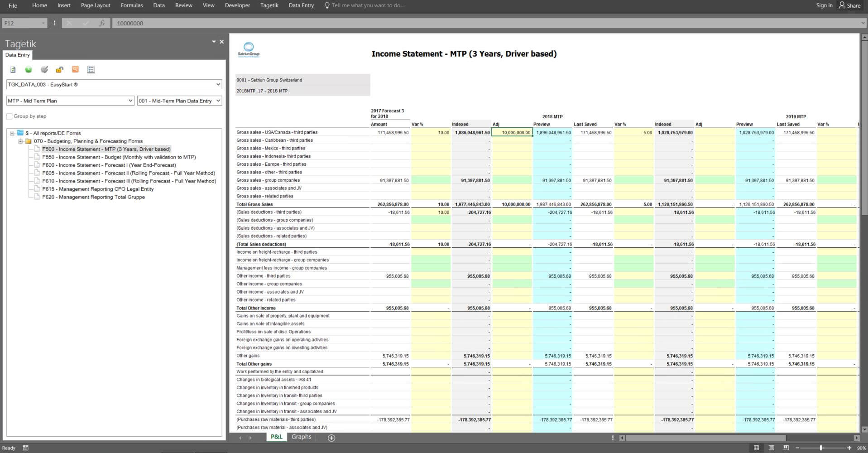Screen dimensions: 868x453
Task: Switch to the Graphs sheet tab
Action: [x=301, y=437]
